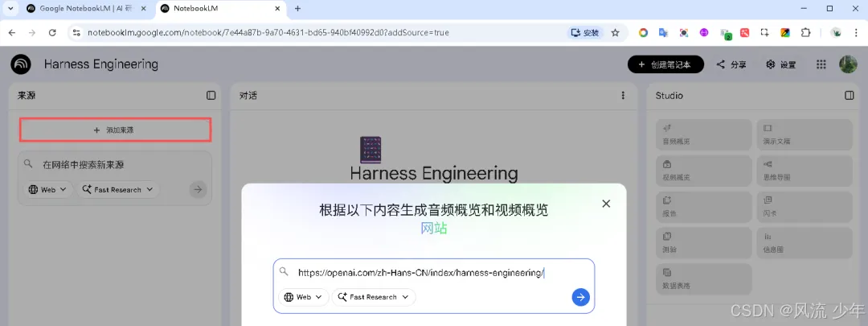The width and height of the screenshot is (868, 326).
Task: Reload the browser page
Action: [52, 33]
